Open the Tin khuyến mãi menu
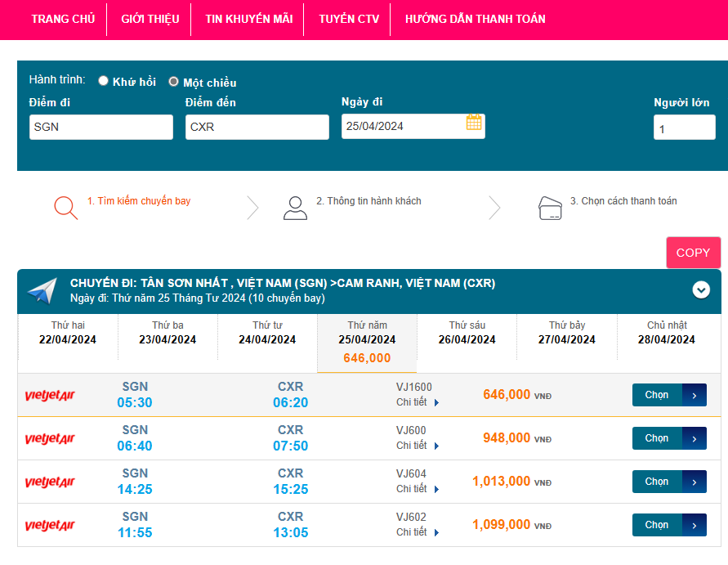The height and width of the screenshot is (565, 728). [x=248, y=19]
